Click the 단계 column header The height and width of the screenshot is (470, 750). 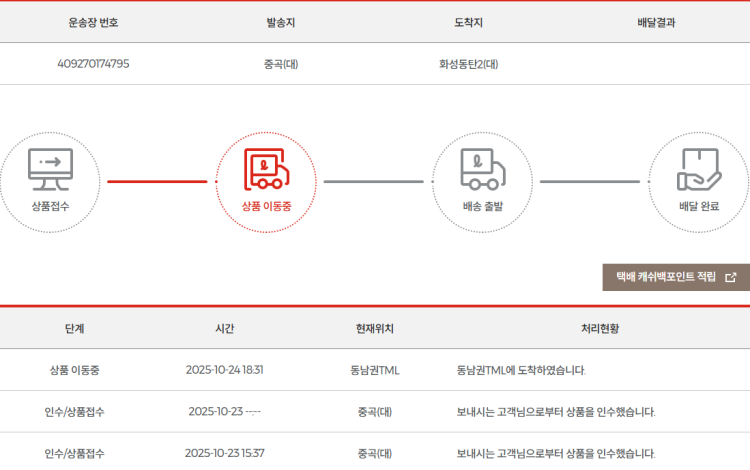[x=74, y=328]
